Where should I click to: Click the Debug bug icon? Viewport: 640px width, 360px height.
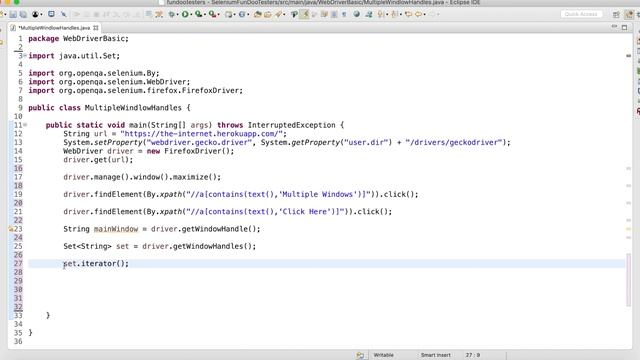click(171, 14)
